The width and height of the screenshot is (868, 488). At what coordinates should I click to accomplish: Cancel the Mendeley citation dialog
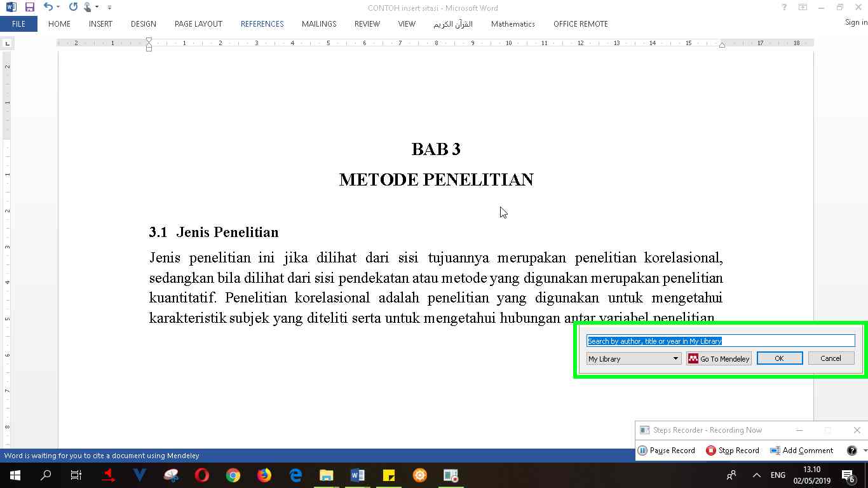click(x=831, y=358)
